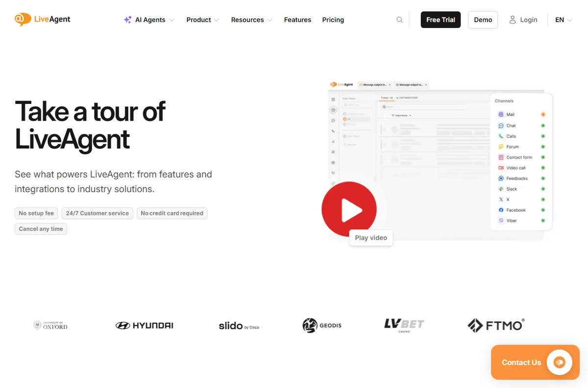Image resolution: width=588 pixels, height=388 pixels.
Task: Click the Feedbacks channel icon
Action: pyautogui.click(x=501, y=179)
